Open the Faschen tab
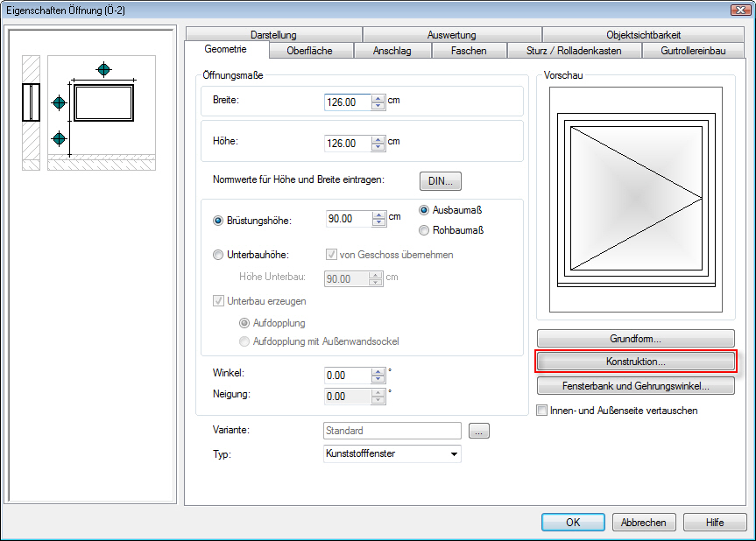The height and width of the screenshot is (541, 756). pos(469,51)
